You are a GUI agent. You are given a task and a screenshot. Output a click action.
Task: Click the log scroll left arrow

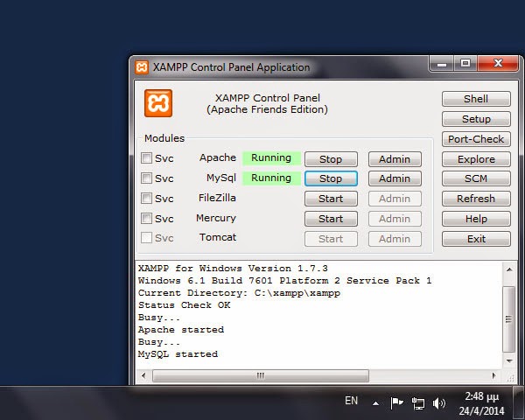click(x=143, y=375)
